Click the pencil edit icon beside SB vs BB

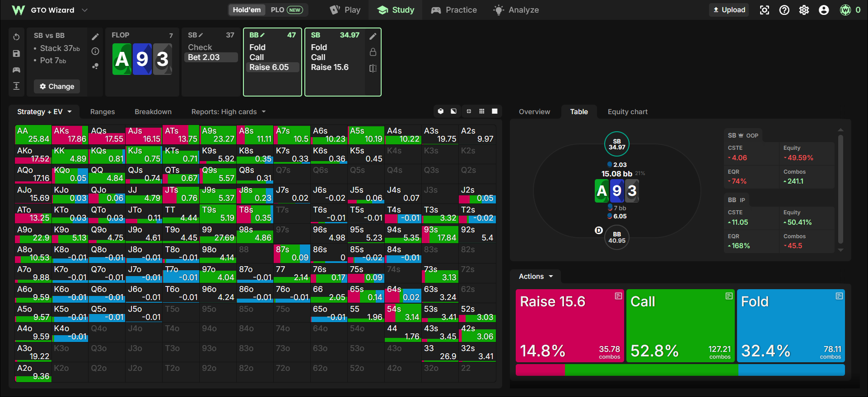pyautogui.click(x=95, y=37)
